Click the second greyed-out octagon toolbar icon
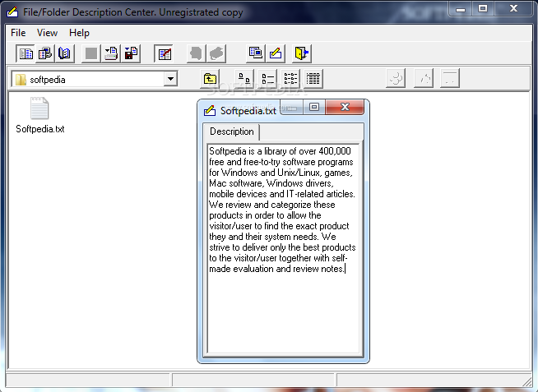 216,53
